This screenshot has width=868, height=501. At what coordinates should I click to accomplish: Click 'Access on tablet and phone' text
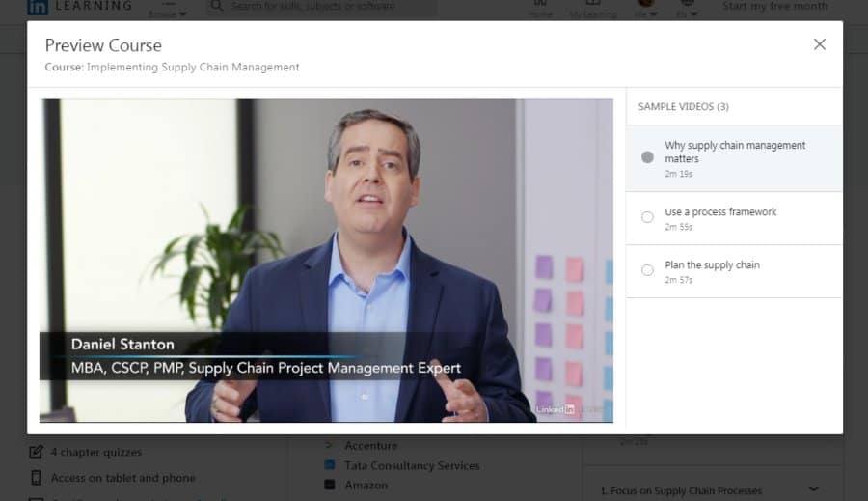(x=122, y=478)
